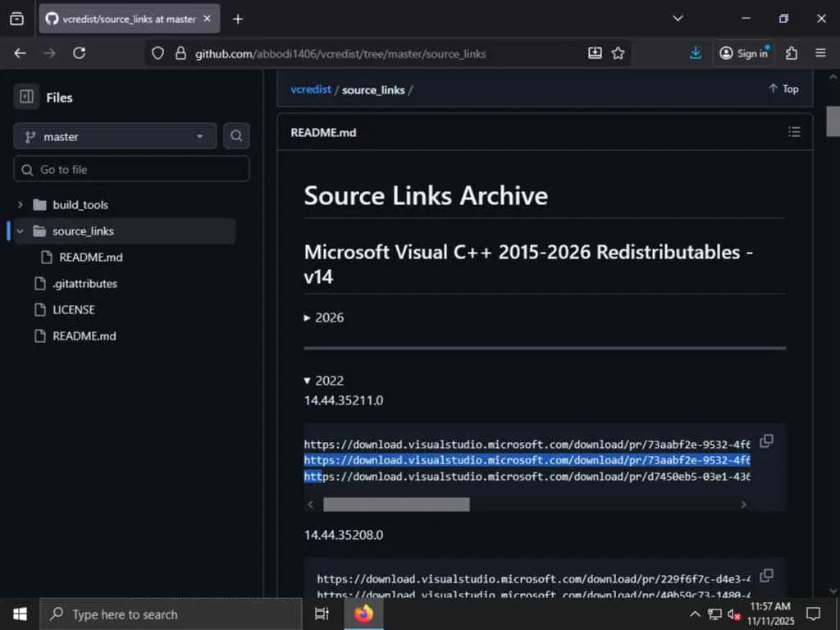Viewport: 840px width, 630px height.
Task: Click the 229f6f7c download URL line
Action: point(533,578)
